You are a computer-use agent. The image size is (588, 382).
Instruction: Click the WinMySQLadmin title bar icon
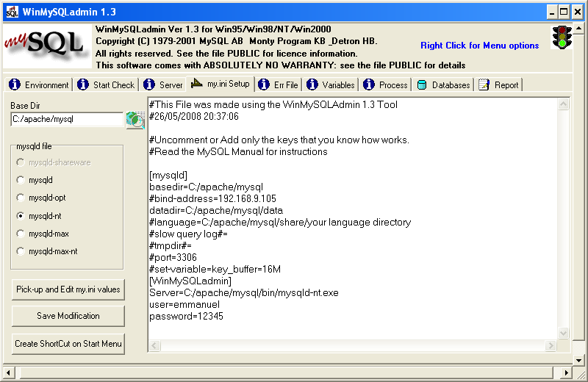[12, 12]
